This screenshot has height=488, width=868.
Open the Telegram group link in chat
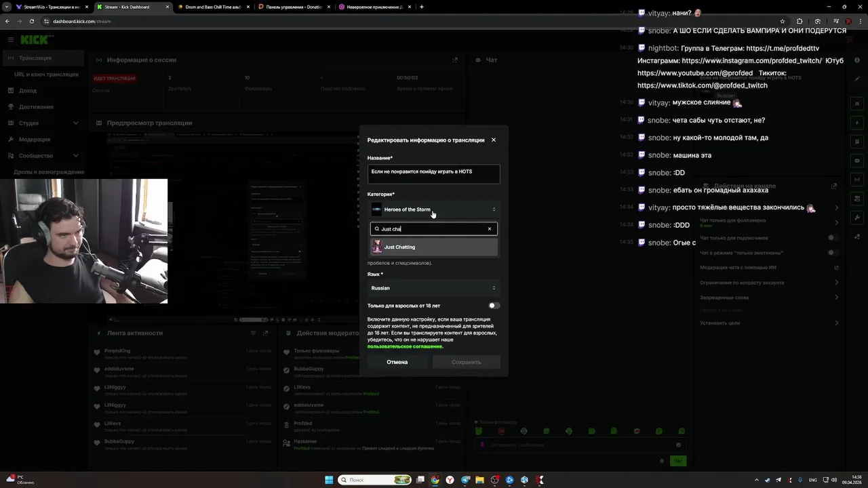[x=783, y=49]
